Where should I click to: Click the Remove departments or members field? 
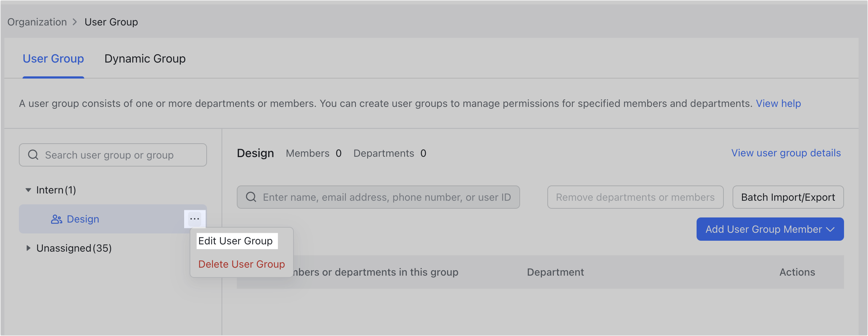coord(635,197)
